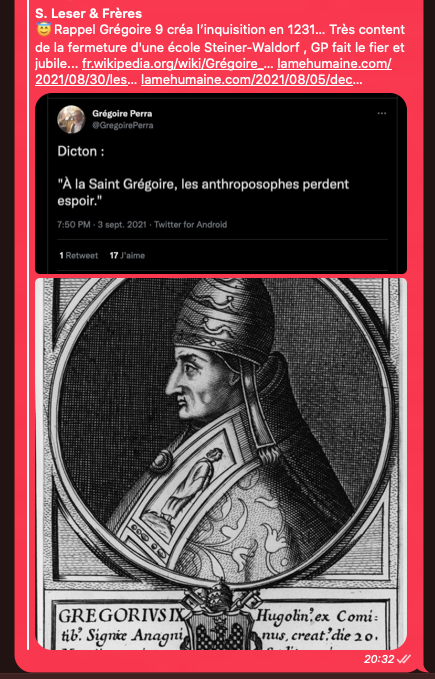Click the angel emoji before the word Rappel

click(x=44, y=29)
